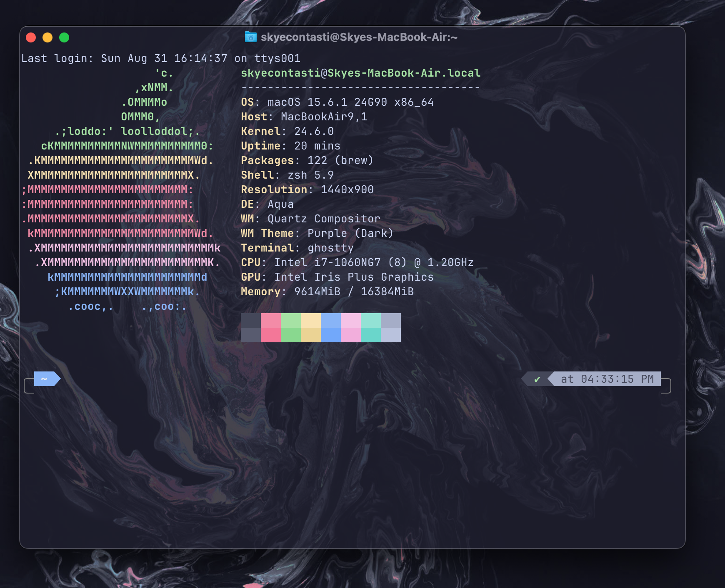Click the GPU Intel Iris Plus Graphics line
The width and height of the screenshot is (725, 588).
(x=337, y=277)
